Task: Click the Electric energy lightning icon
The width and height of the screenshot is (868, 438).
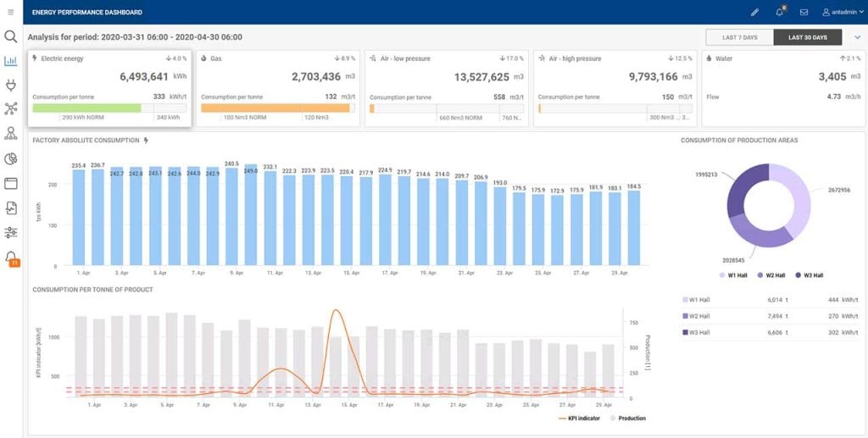Action: coord(35,58)
